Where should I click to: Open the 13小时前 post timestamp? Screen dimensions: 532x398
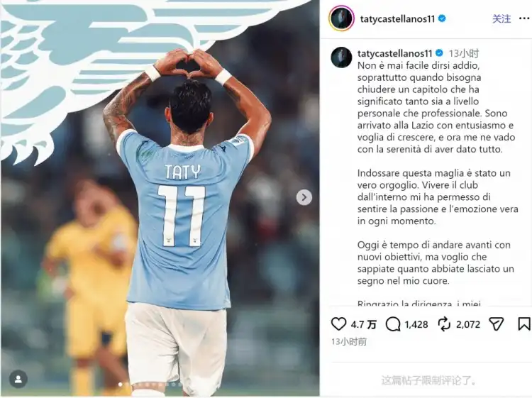(x=349, y=342)
